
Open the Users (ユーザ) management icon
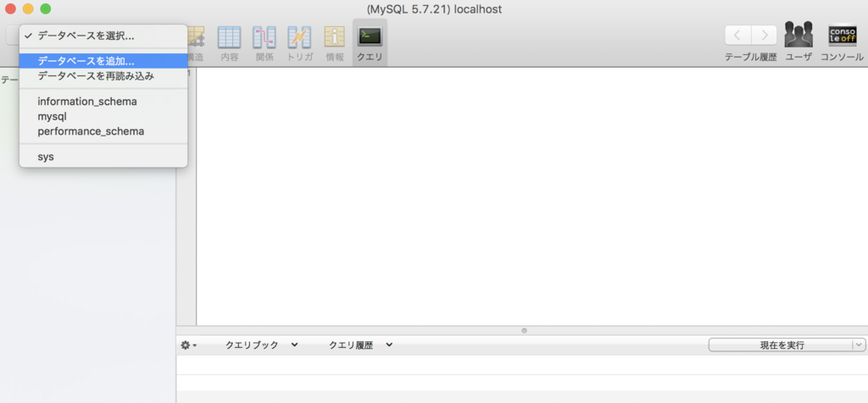[798, 41]
